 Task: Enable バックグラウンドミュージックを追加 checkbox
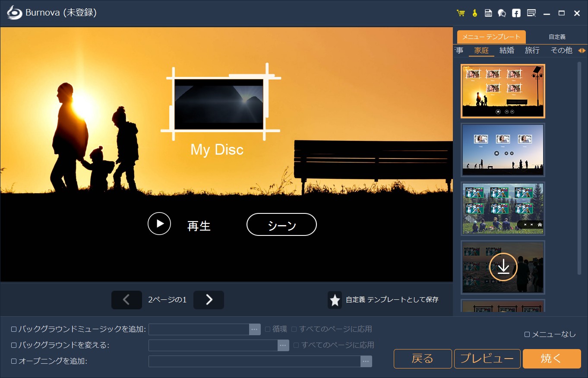13,329
